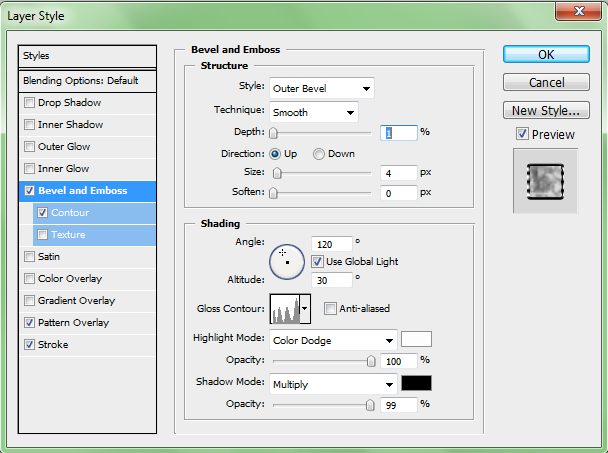
Task: Click the Cancel button
Action: click(546, 82)
